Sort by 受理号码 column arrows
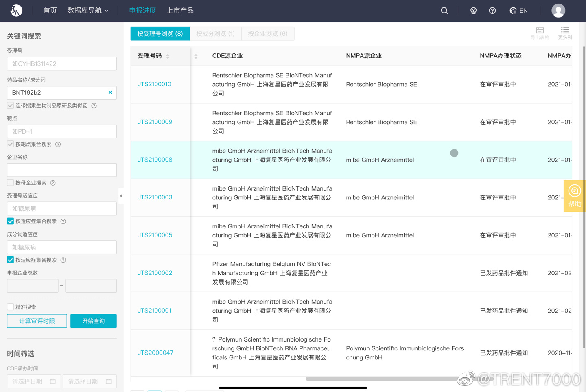Viewport: 586px width, 392px height. click(x=168, y=56)
